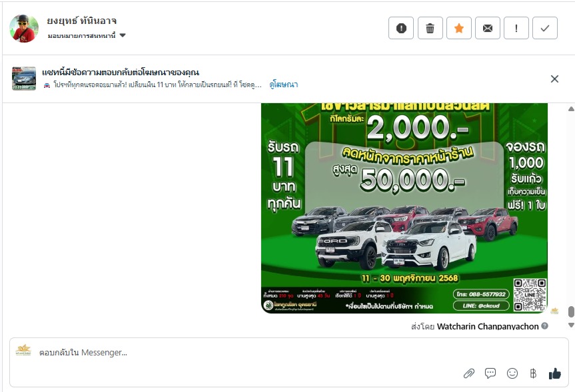This screenshot has width=575, height=392.
Task: Attach a file with paperclip icon
Action: point(469,373)
